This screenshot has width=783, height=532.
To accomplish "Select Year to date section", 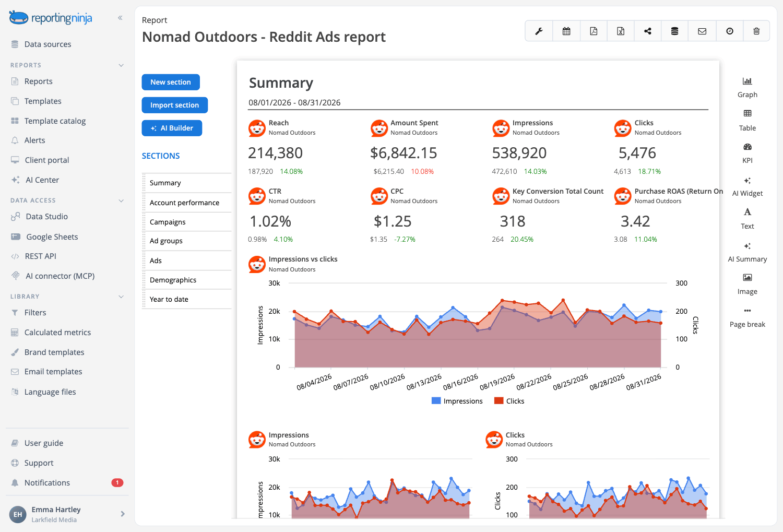I will [187, 299].
